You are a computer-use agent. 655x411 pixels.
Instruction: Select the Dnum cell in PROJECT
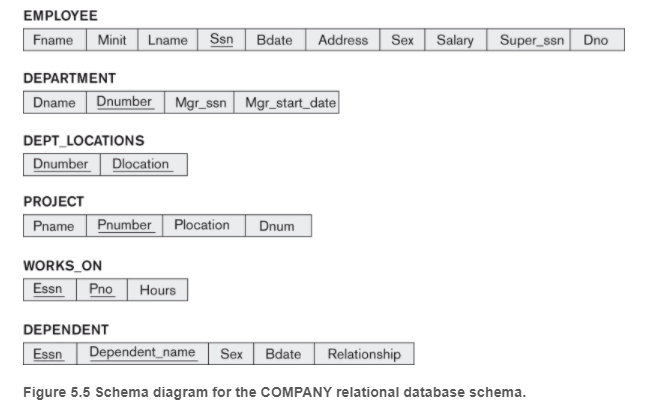point(277,226)
